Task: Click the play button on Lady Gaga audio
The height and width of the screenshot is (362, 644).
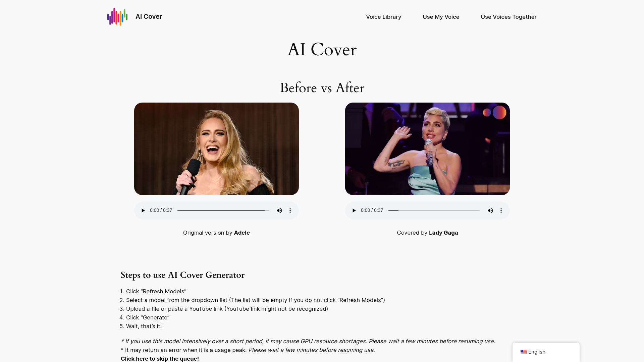Action: 354,210
